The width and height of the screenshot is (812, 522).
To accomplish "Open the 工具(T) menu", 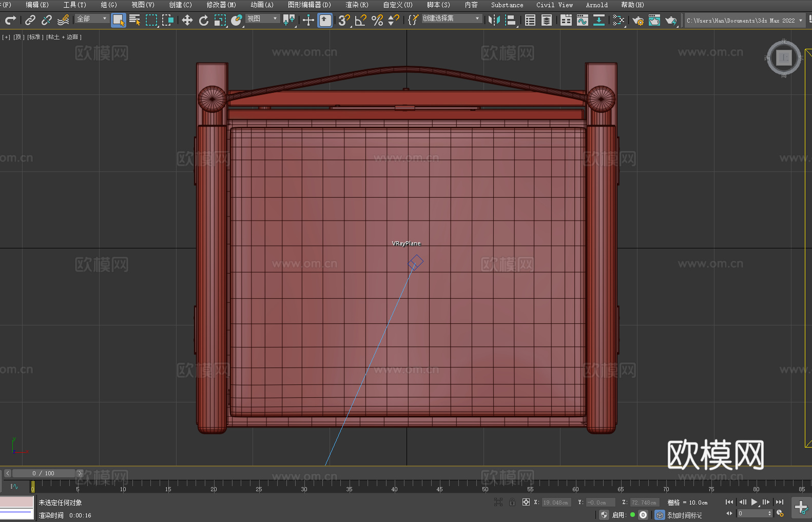I will [74, 5].
